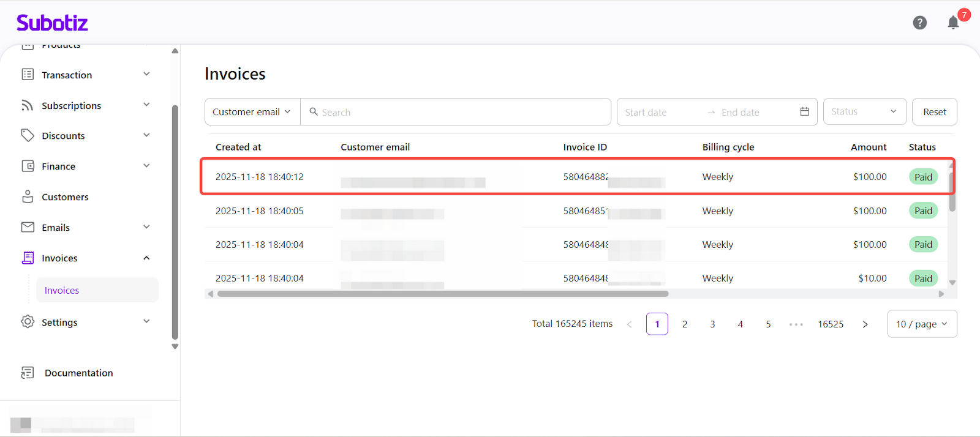Click the Settings gear icon
This screenshot has height=437, width=980.
28,322
